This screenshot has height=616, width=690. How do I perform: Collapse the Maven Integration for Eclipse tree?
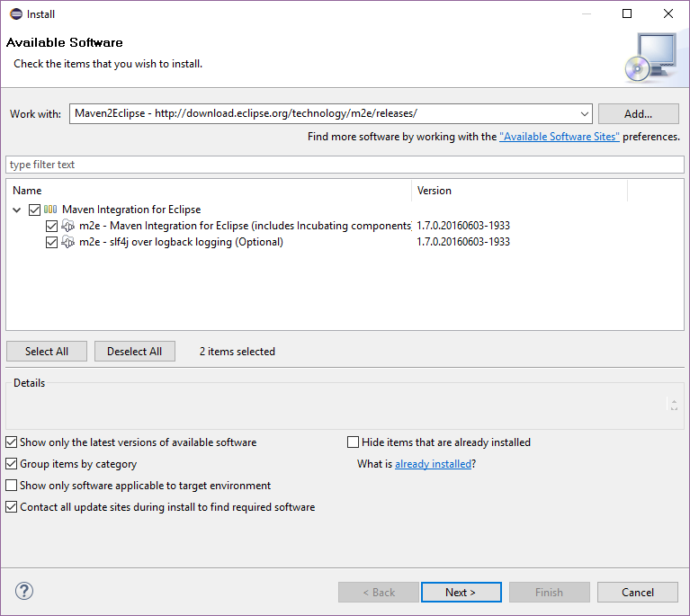click(18, 210)
